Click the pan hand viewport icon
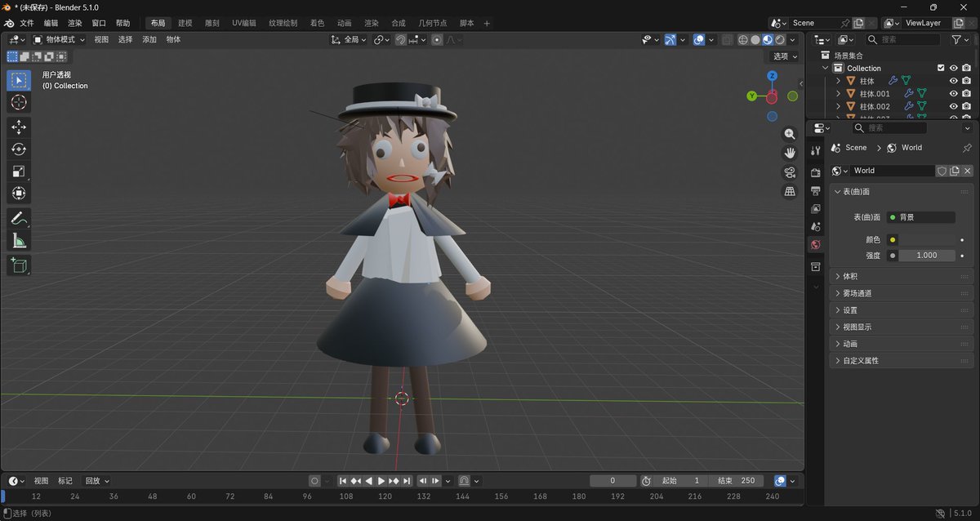Viewport: 980px width, 521px height. (x=790, y=153)
